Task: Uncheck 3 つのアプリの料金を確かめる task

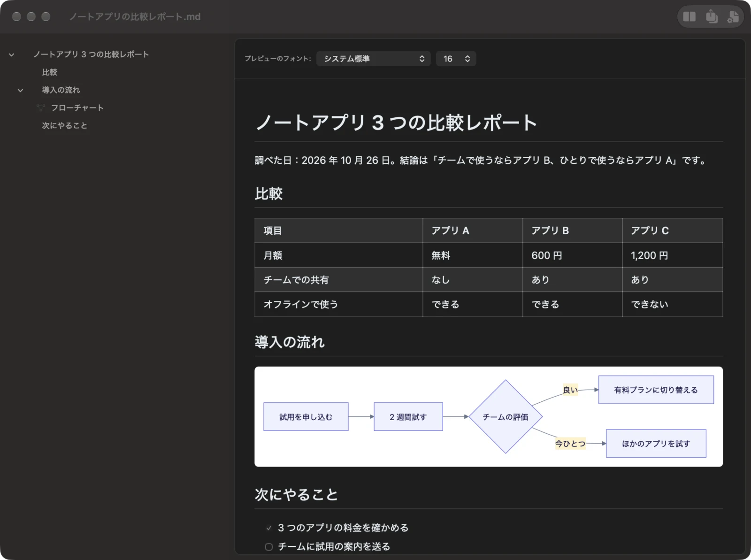Action: (x=268, y=528)
